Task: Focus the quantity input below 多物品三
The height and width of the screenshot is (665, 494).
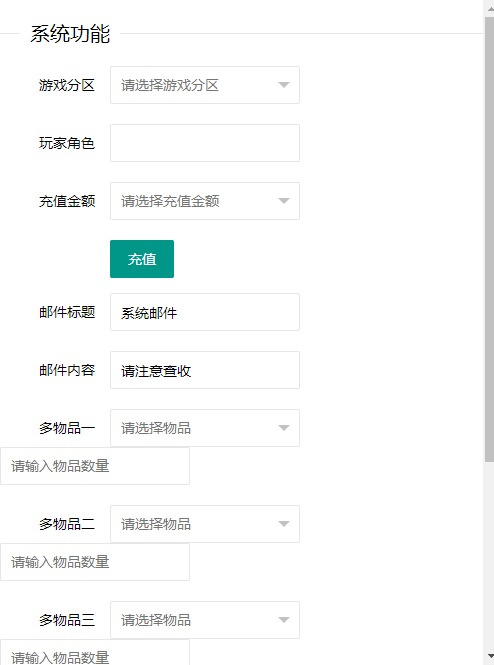Action: [95, 653]
